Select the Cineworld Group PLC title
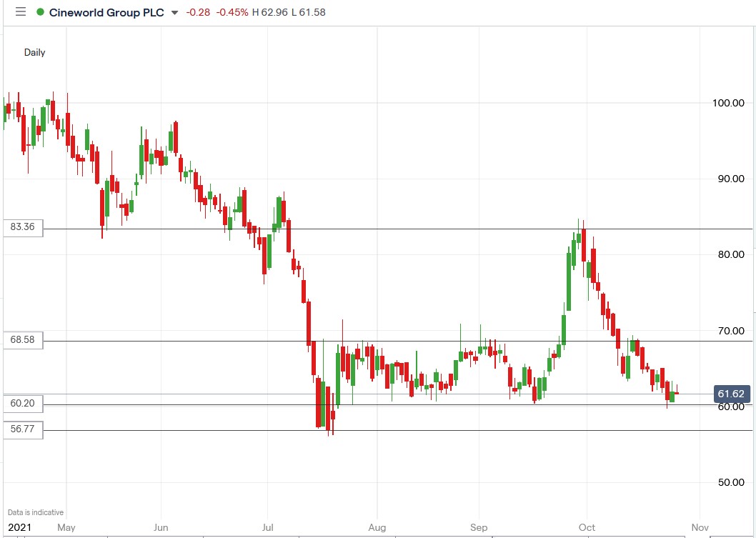Screen dimensions: 756x538 click(107, 12)
